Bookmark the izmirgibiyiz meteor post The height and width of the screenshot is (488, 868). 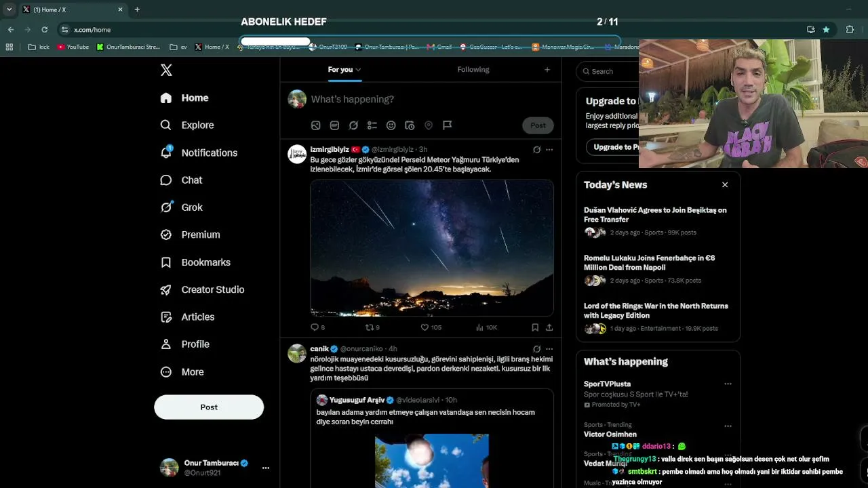pos(535,327)
